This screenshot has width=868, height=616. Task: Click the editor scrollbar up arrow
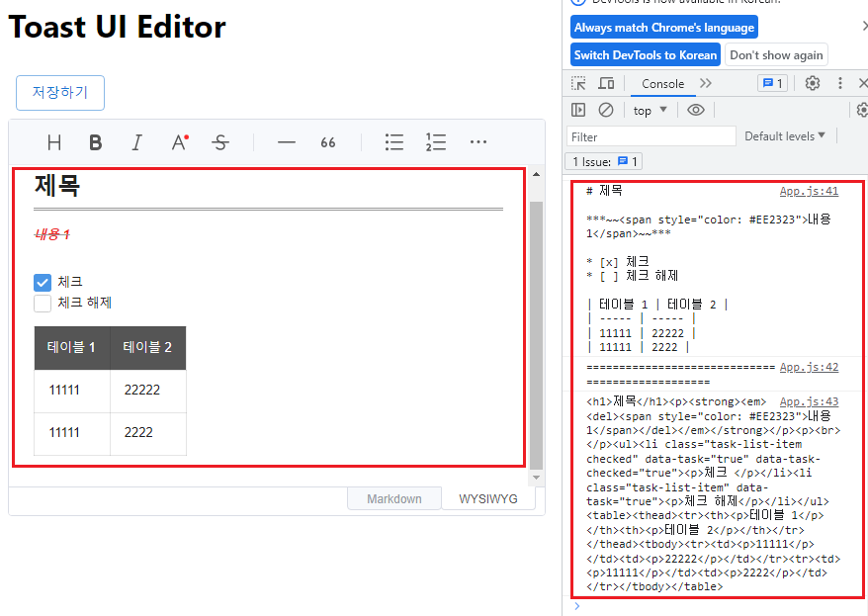click(536, 174)
